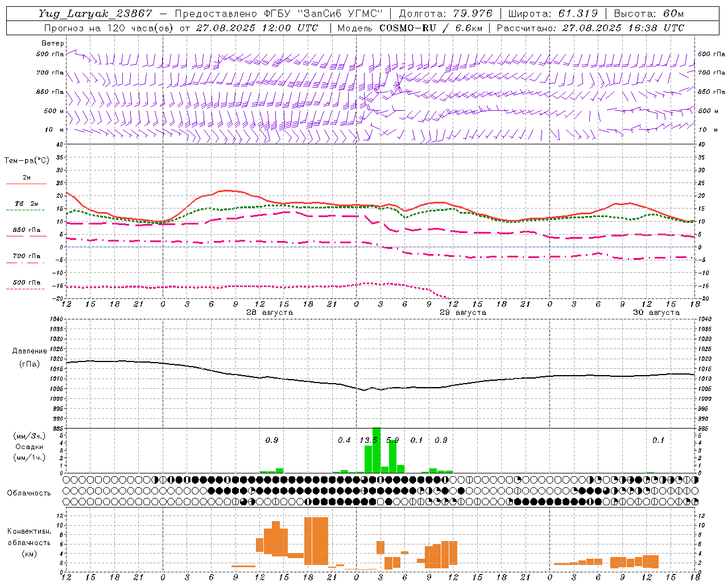Click the 850 гПа temperature legend entry
The width and height of the screenshot is (728, 582).
pyautogui.click(x=26, y=230)
